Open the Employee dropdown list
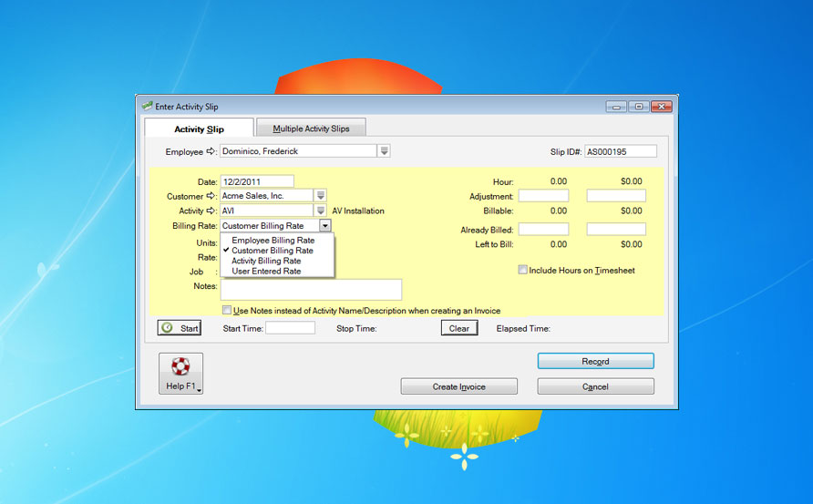The width and height of the screenshot is (813, 504). (x=384, y=151)
